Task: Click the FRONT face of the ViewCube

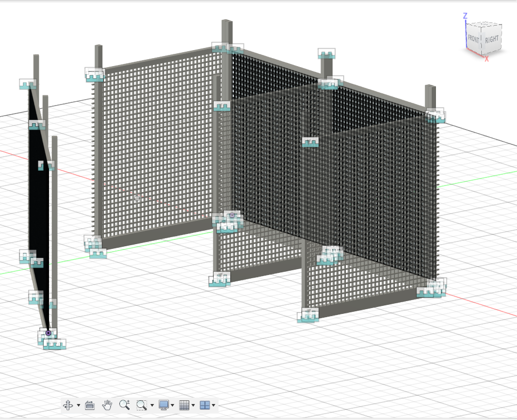Action: [x=473, y=39]
